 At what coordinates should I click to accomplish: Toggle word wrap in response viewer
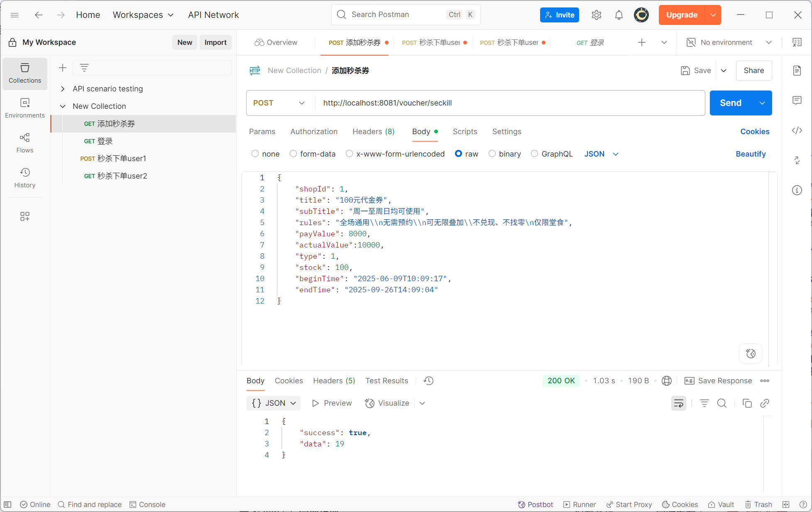pyautogui.click(x=679, y=403)
